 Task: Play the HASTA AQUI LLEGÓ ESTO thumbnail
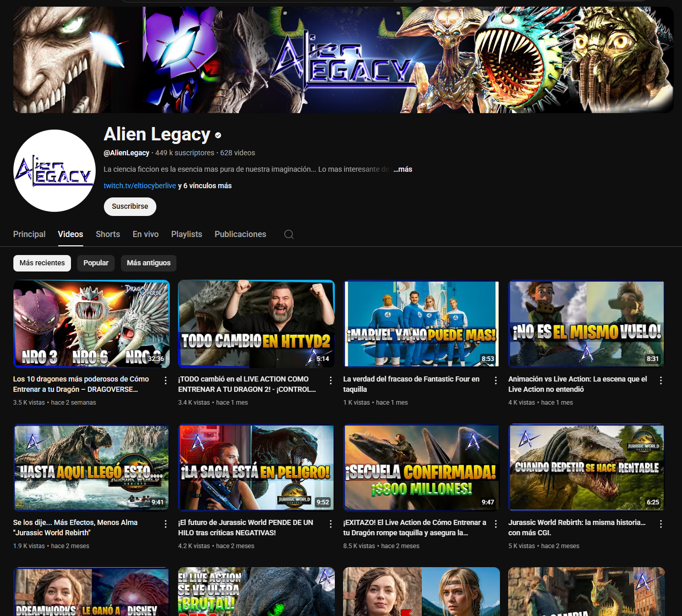click(x=92, y=467)
